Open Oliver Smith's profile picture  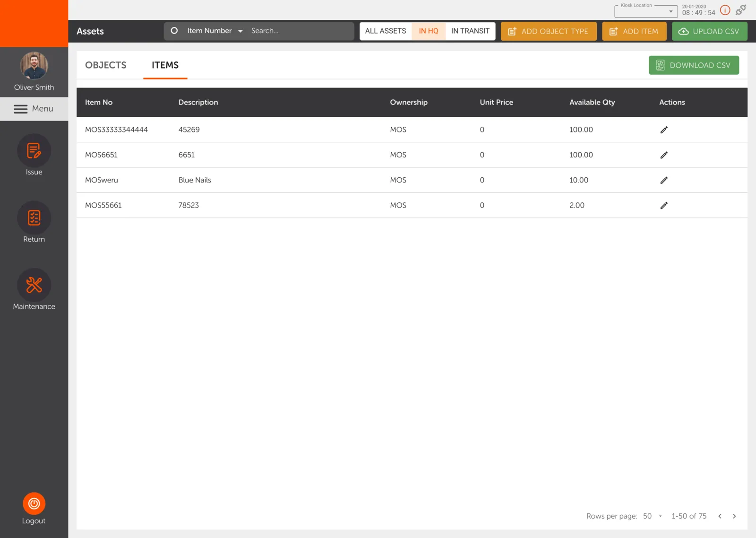(34, 66)
